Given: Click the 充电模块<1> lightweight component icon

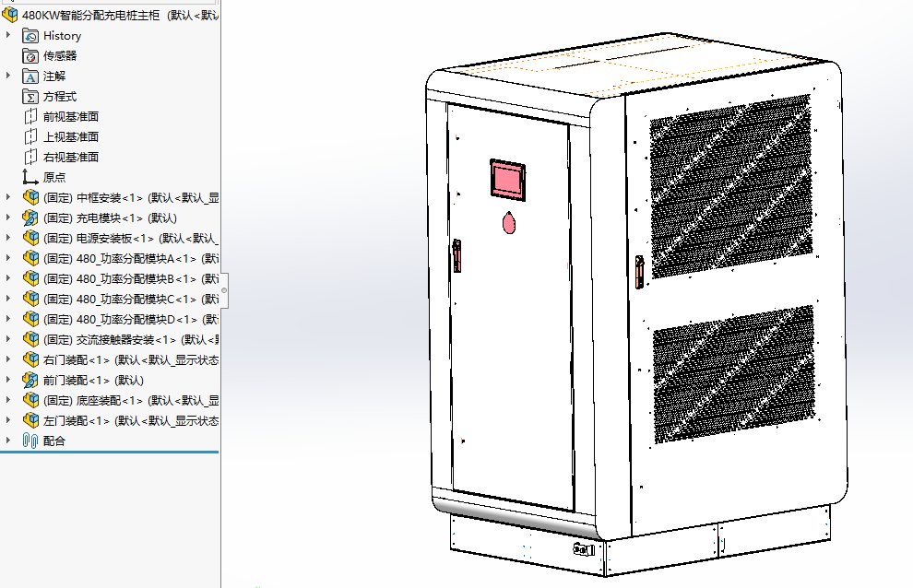Looking at the screenshot, I should tap(30, 218).
